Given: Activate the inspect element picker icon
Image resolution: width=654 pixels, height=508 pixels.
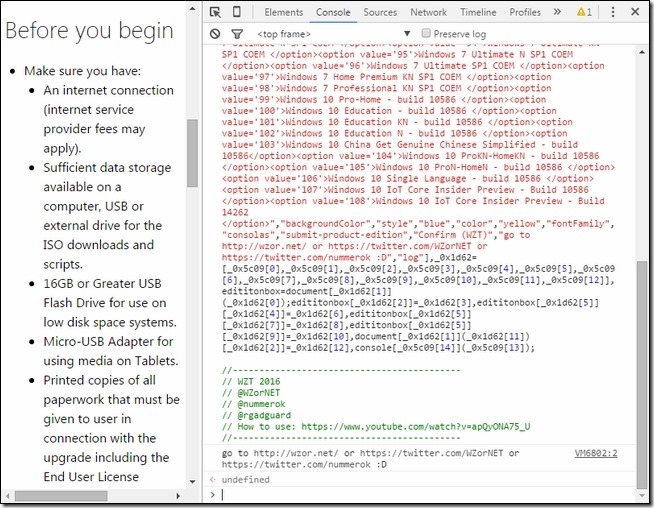Looking at the screenshot, I should pyautogui.click(x=215, y=12).
